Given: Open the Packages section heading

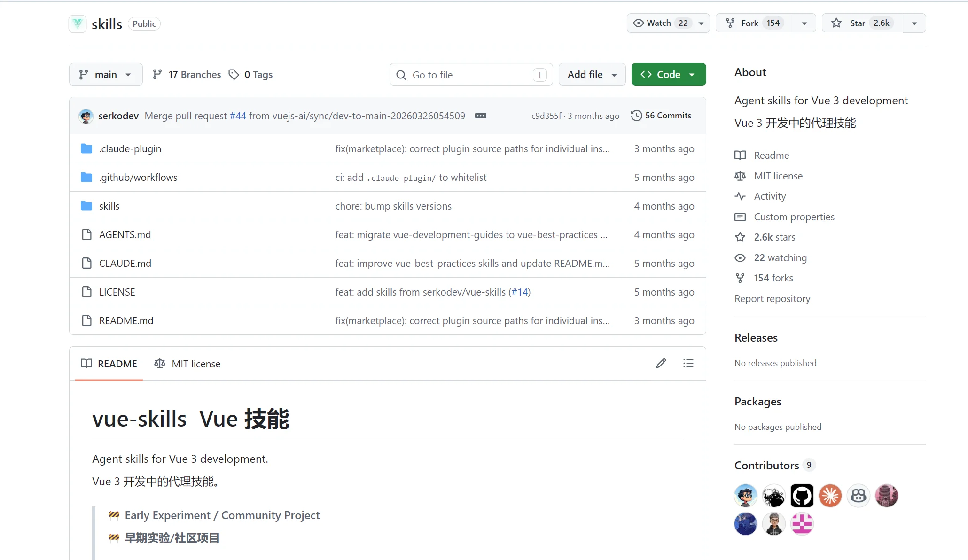Looking at the screenshot, I should coord(757,402).
